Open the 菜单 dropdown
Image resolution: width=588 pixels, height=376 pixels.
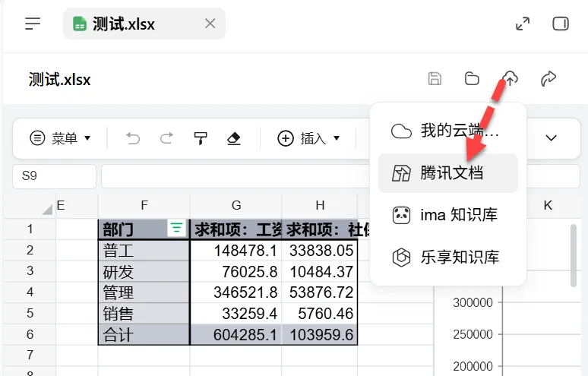click(60, 138)
